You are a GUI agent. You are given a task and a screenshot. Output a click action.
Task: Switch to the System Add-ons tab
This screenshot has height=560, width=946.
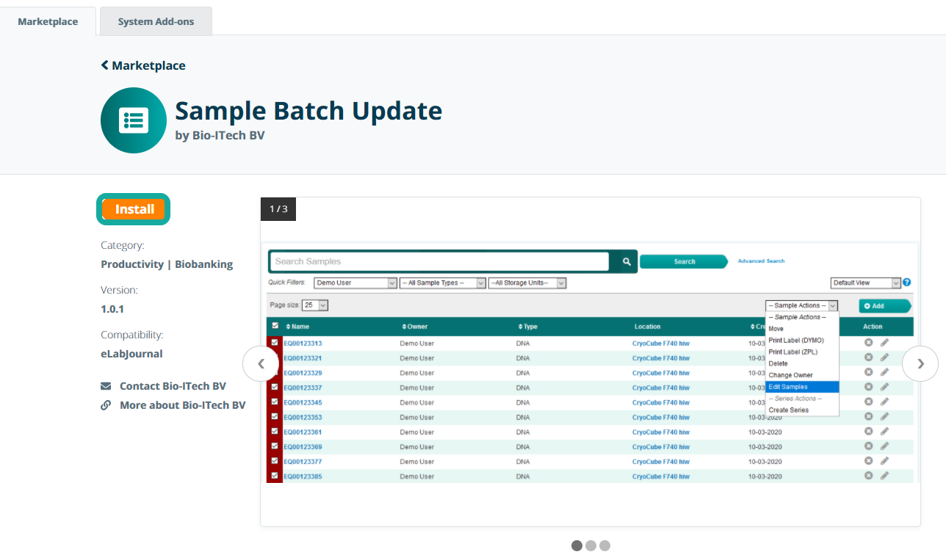pos(156,21)
